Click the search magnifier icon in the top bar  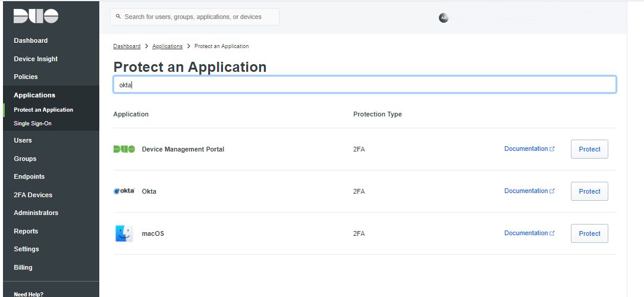[118, 17]
